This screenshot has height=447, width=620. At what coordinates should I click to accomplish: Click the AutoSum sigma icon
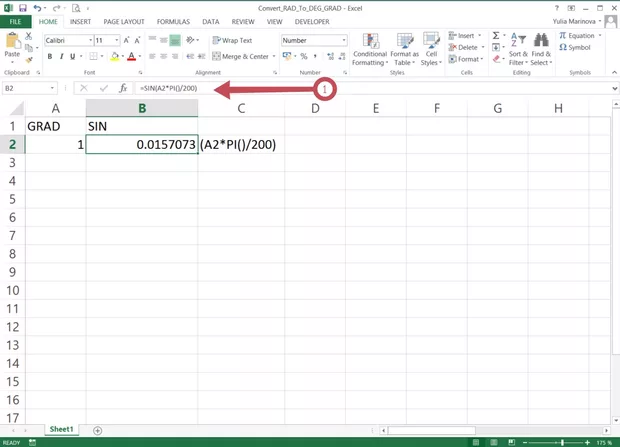[x=496, y=35]
